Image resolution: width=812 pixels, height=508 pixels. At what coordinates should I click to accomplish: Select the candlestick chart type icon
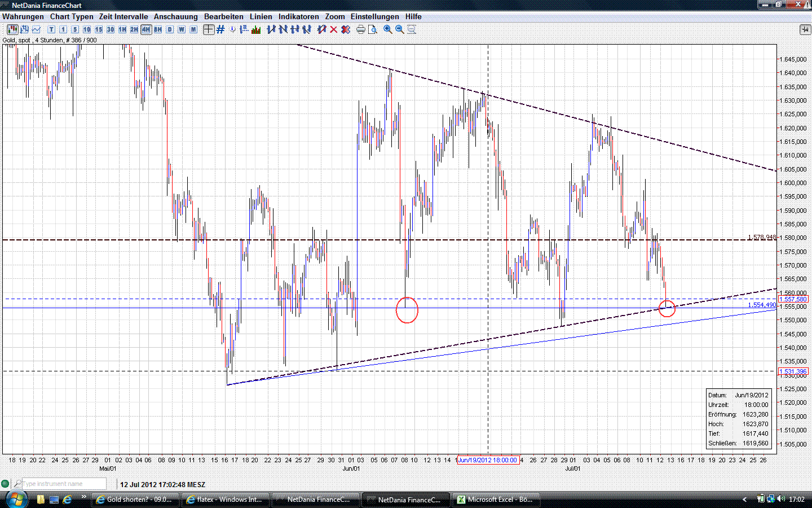tap(12, 29)
